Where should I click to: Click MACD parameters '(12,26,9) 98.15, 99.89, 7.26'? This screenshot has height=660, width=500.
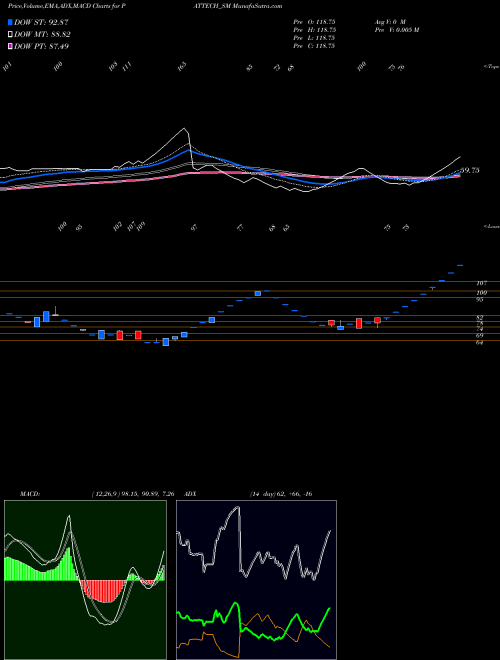point(133,494)
